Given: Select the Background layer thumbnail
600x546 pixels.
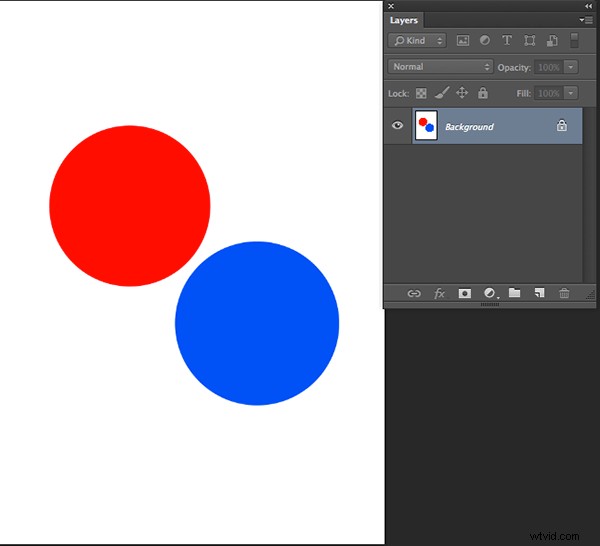Looking at the screenshot, I should coord(426,125).
